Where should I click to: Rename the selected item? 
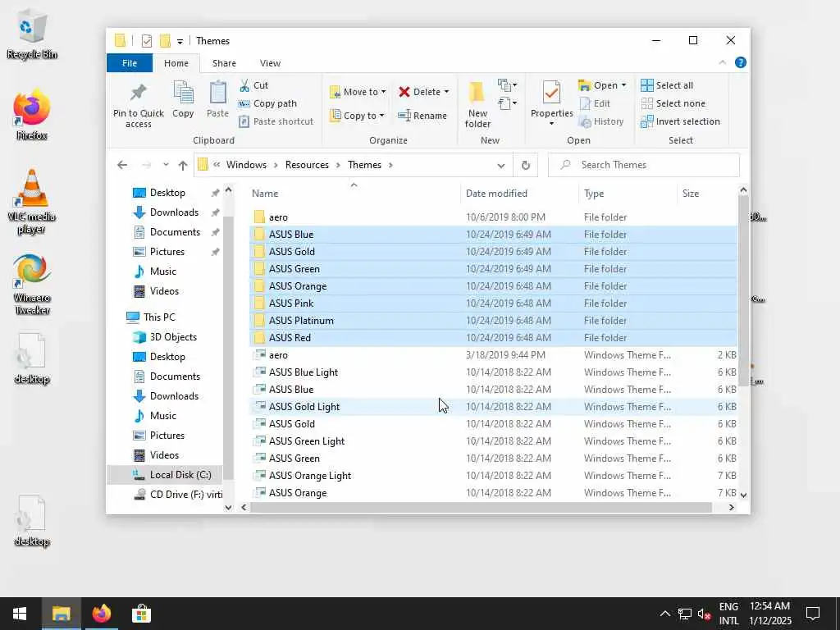pos(422,115)
